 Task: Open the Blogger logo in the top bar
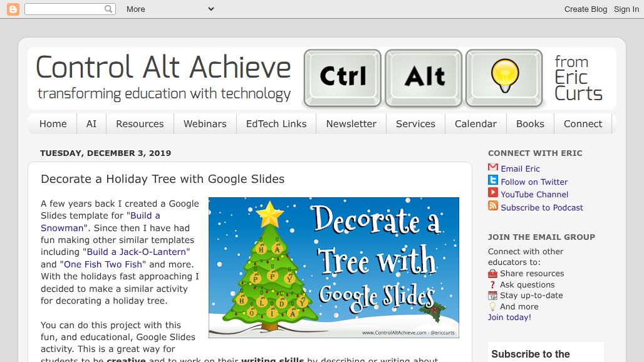coord(13,9)
